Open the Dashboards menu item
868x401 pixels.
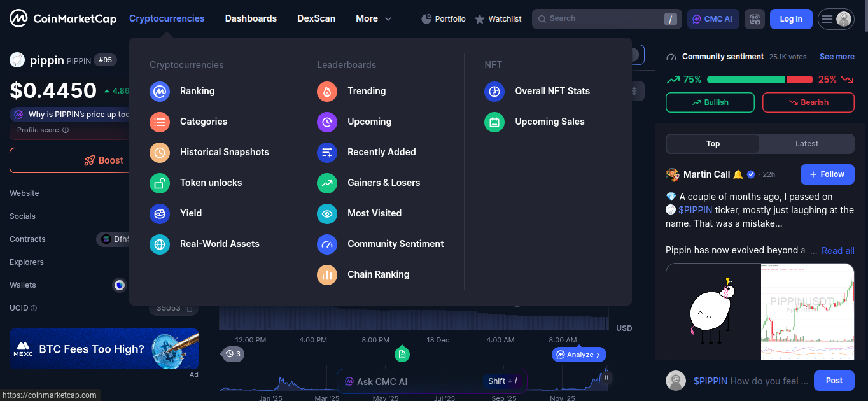coord(251,18)
